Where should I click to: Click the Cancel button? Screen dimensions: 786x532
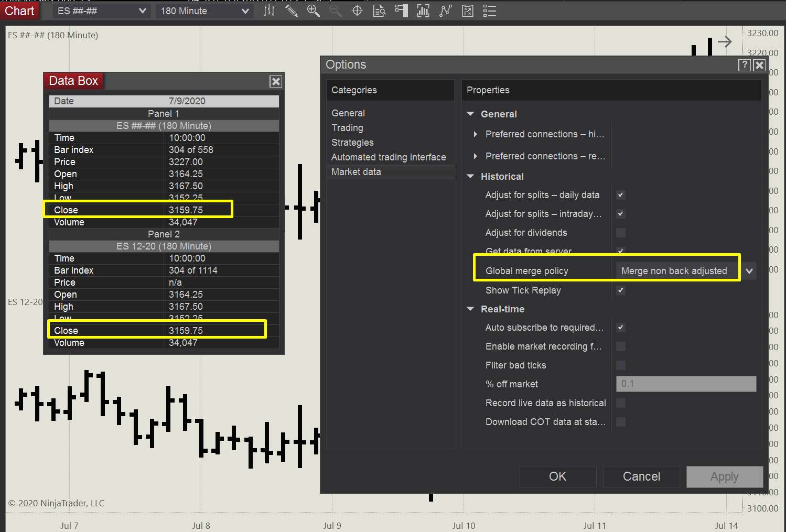641,476
